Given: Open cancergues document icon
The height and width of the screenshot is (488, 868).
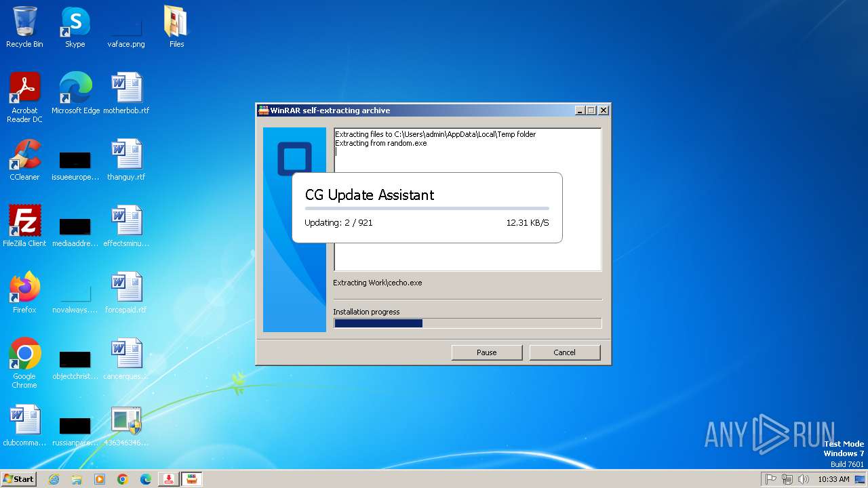Looking at the screenshot, I should (126, 359).
